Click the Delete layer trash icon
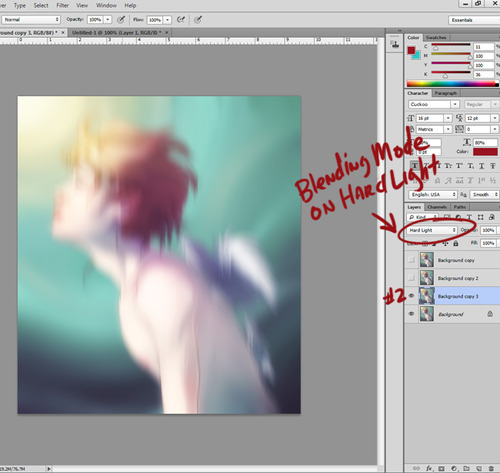 pyautogui.click(x=491, y=468)
